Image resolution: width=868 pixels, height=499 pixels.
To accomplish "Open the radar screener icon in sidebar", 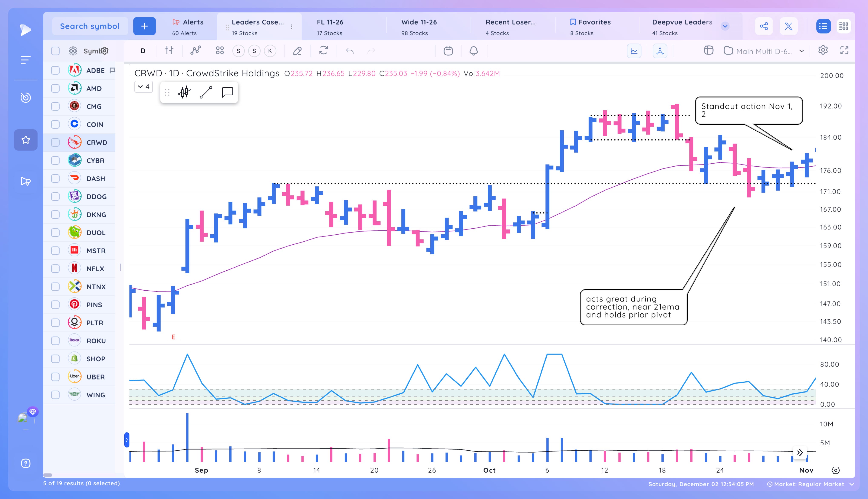I will tap(25, 98).
